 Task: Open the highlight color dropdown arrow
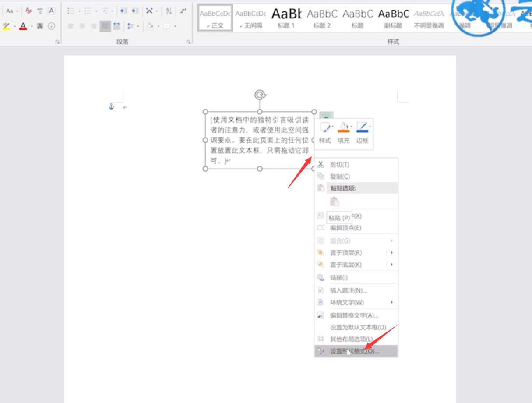tap(15, 26)
